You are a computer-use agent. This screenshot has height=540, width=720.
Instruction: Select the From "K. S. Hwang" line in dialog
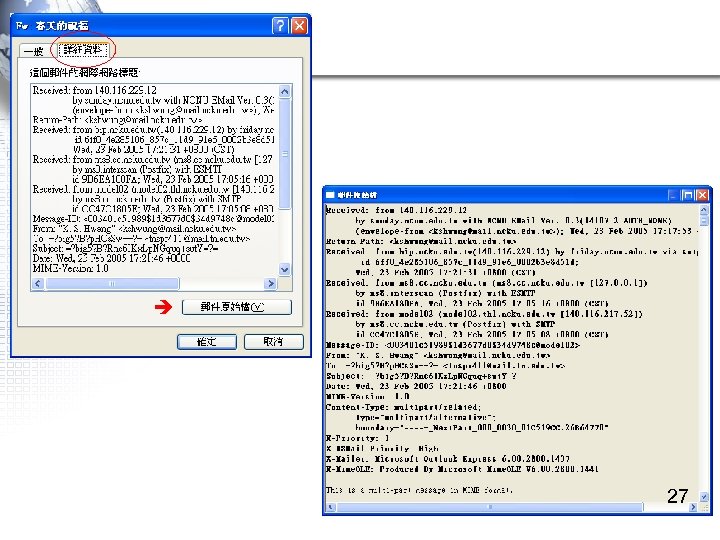point(135,229)
